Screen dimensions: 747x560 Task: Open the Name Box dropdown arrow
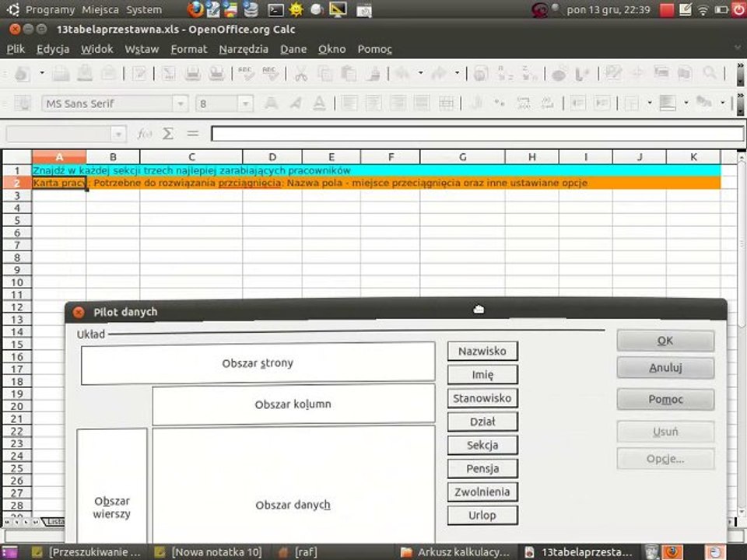coord(117,135)
